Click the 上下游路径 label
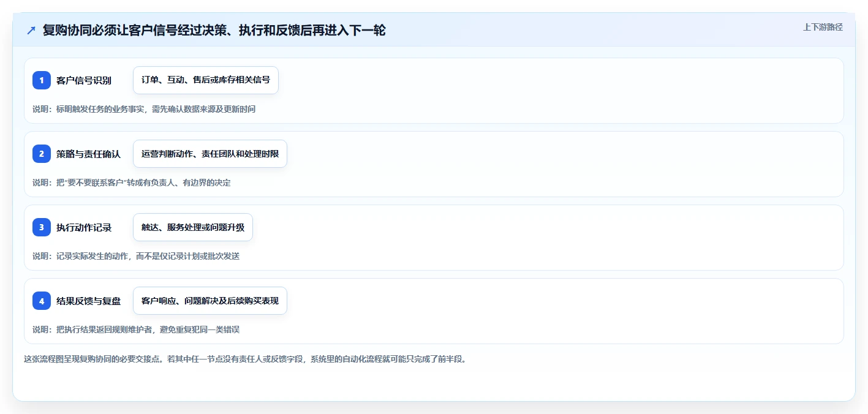The image size is (868, 414). coord(823,27)
